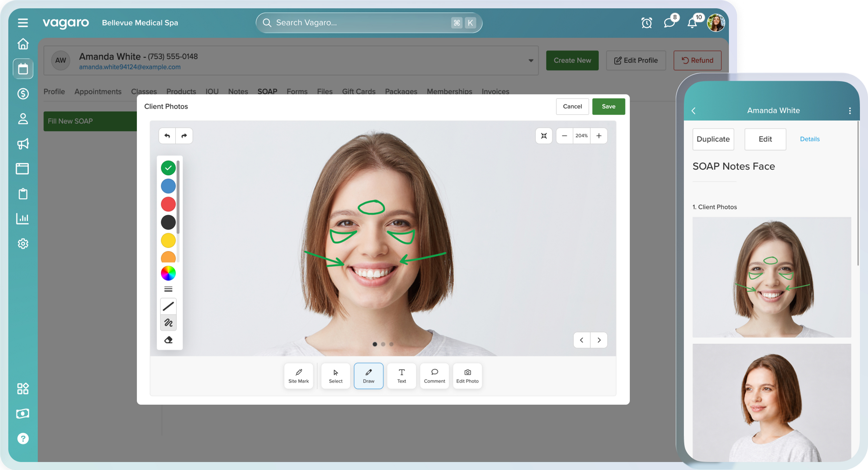
Task: Open notifications bell with 10 badge
Action: click(x=692, y=23)
